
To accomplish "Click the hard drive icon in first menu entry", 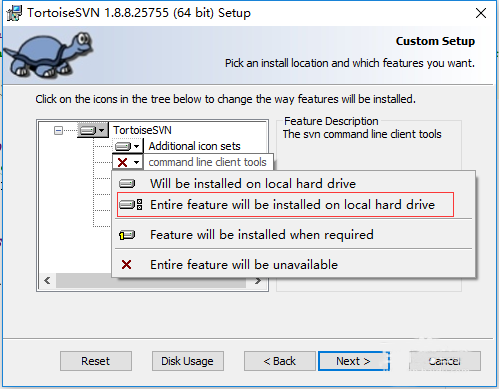I will point(127,183).
